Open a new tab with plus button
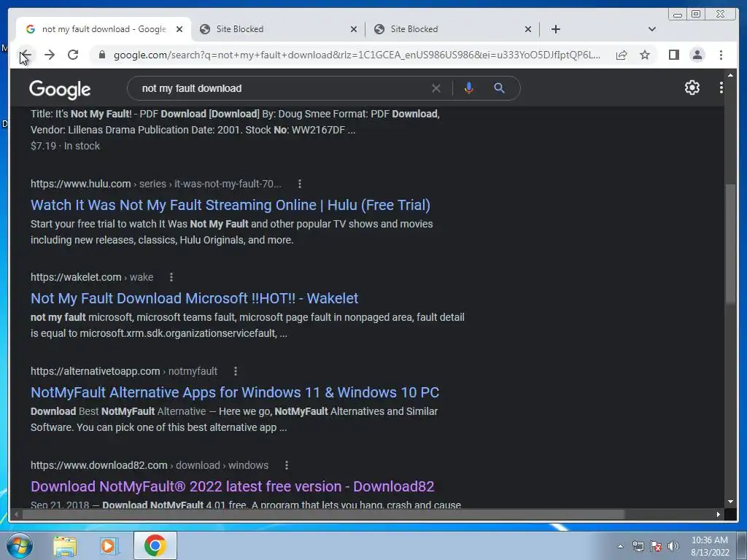The height and width of the screenshot is (560, 747). (555, 29)
